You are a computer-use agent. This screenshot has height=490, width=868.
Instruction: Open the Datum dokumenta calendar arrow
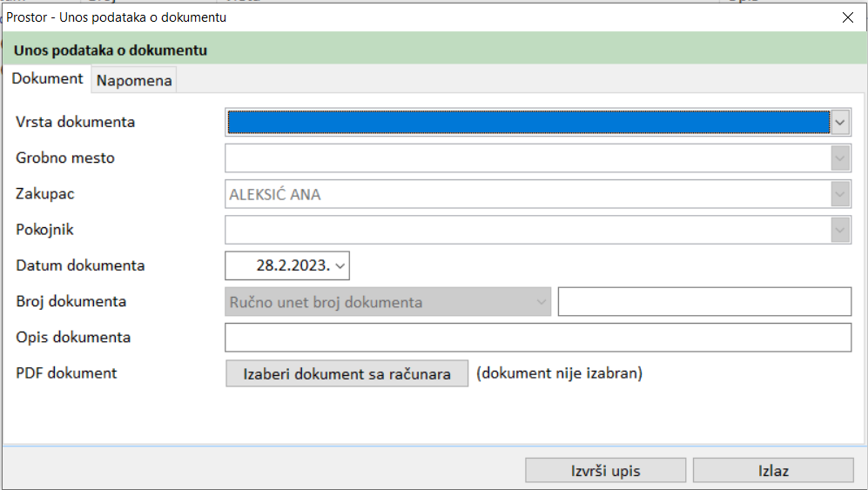pos(340,265)
